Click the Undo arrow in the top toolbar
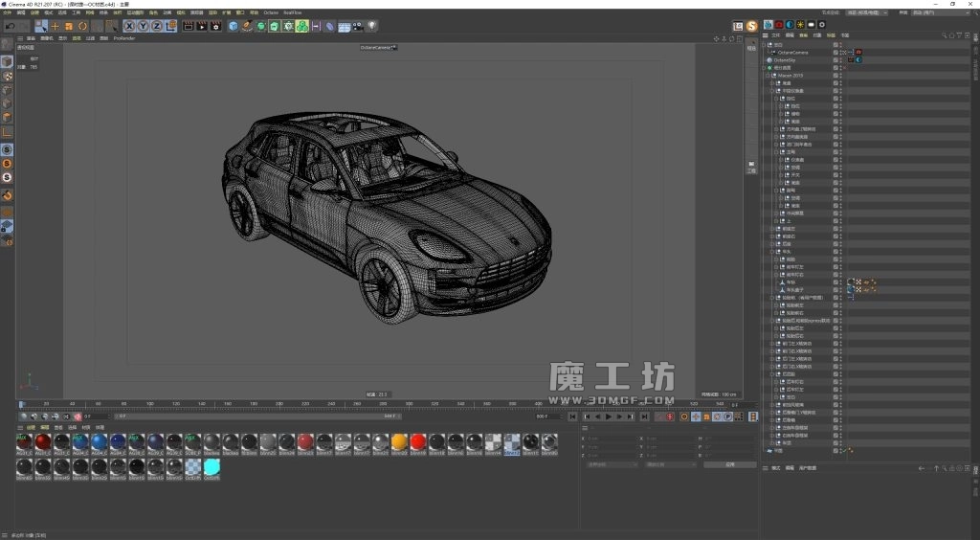Image resolution: width=980 pixels, height=540 pixels. click(11, 26)
